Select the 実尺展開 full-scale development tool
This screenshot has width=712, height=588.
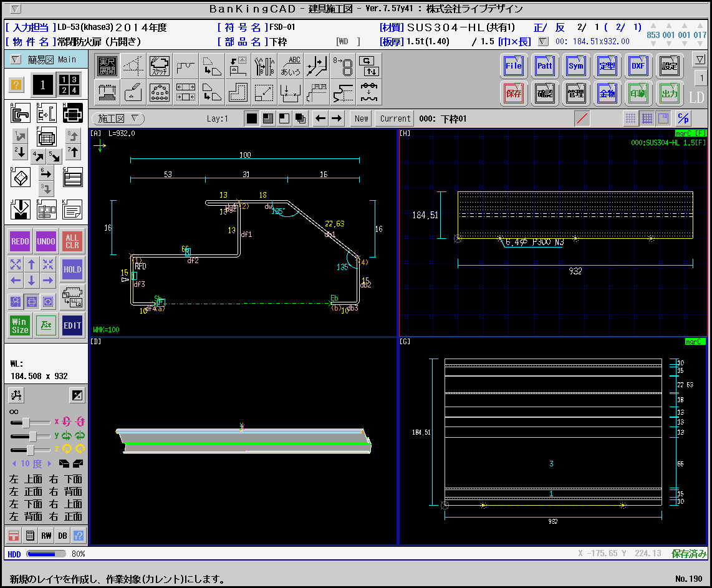(107, 66)
